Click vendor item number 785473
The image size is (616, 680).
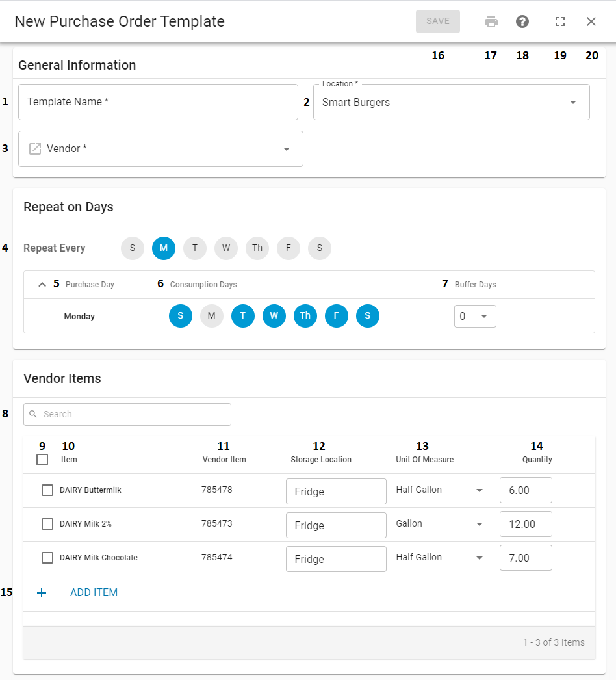pos(217,524)
